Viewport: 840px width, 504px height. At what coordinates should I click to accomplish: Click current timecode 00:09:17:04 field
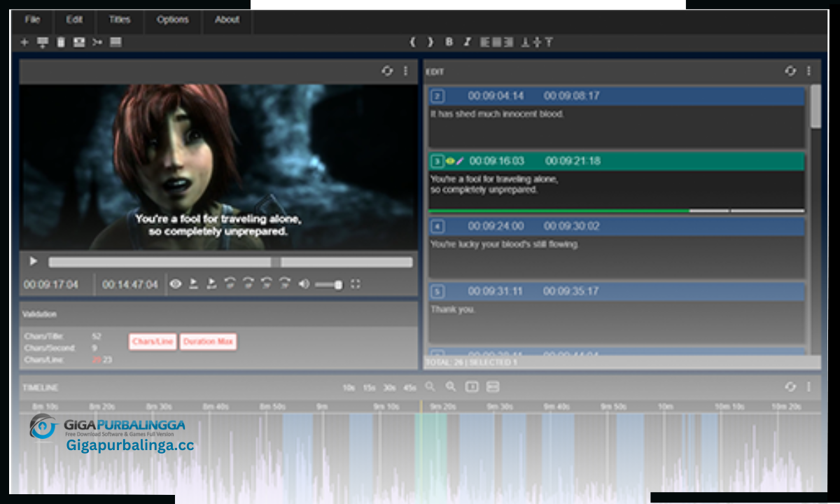(x=51, y=285)
